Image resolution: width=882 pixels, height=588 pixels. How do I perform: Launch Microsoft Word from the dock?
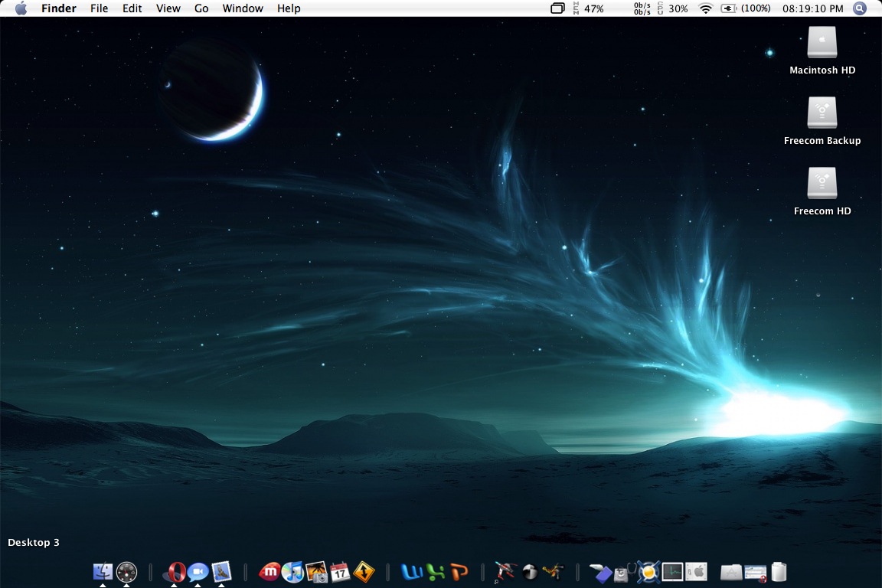(x=412, y=572)
